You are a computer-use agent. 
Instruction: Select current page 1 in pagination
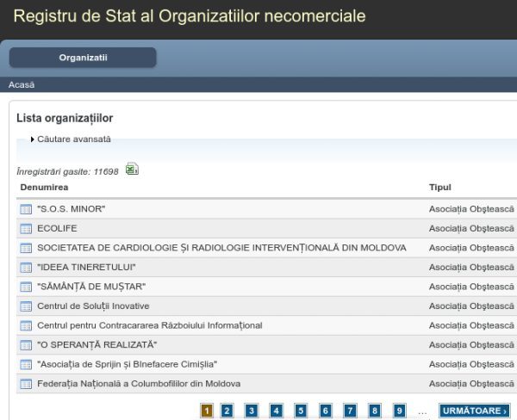pos(207,411)
